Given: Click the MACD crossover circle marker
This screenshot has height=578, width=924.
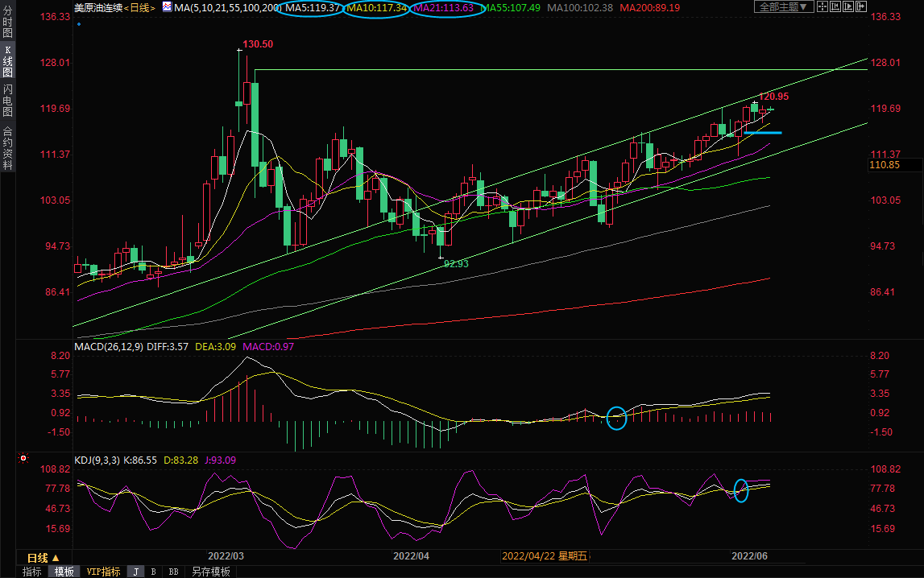Looking at the screenshot, I should pos(616,418).
